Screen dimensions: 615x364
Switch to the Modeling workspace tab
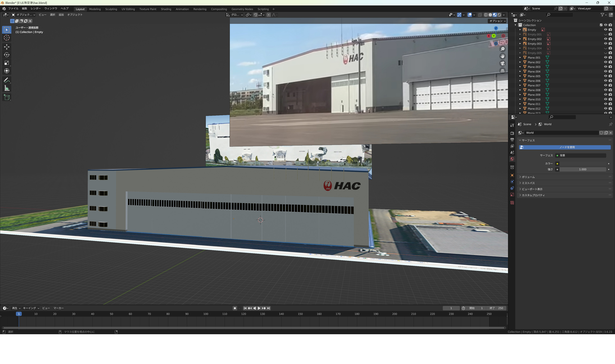[x=95, y=9]
